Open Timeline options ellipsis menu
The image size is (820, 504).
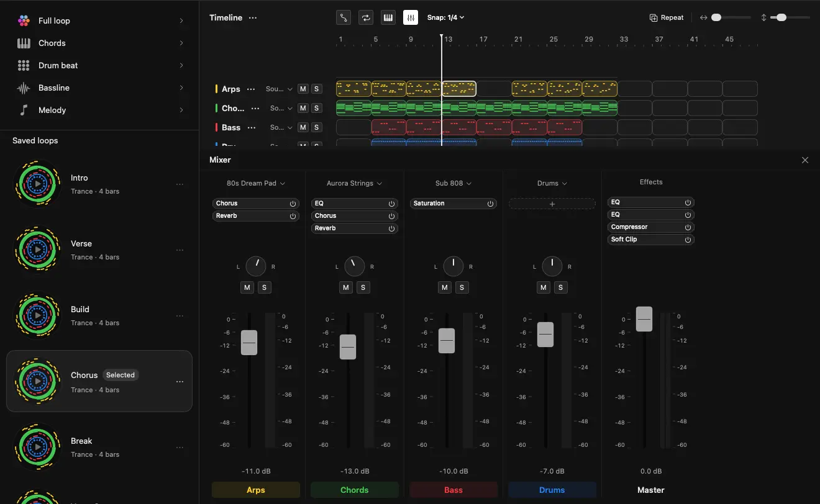point(253,17)
